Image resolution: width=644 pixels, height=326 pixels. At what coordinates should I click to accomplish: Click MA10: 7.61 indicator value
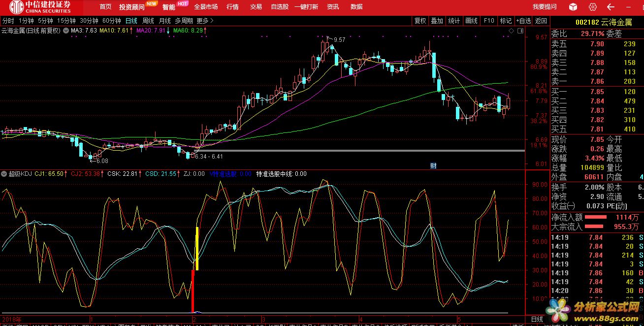(114, 31)
